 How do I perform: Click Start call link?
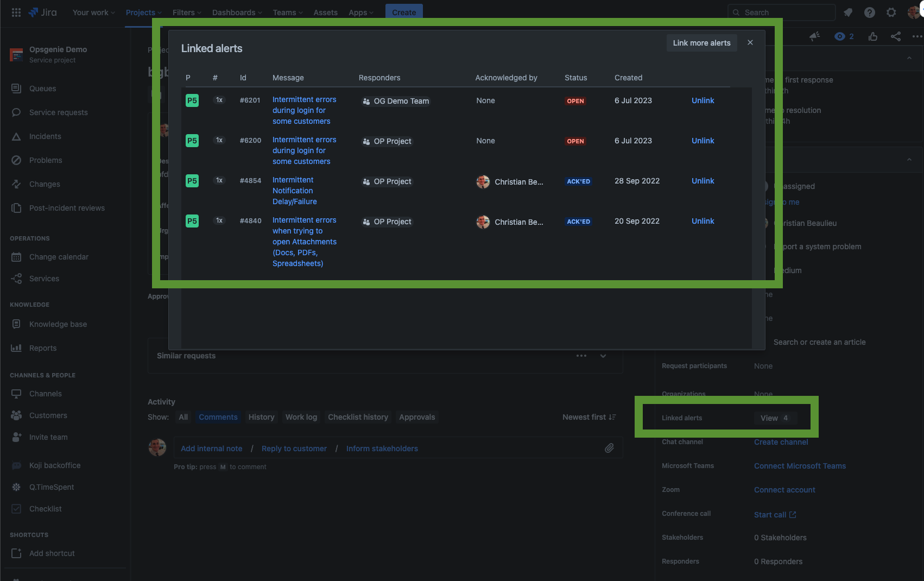775,515
